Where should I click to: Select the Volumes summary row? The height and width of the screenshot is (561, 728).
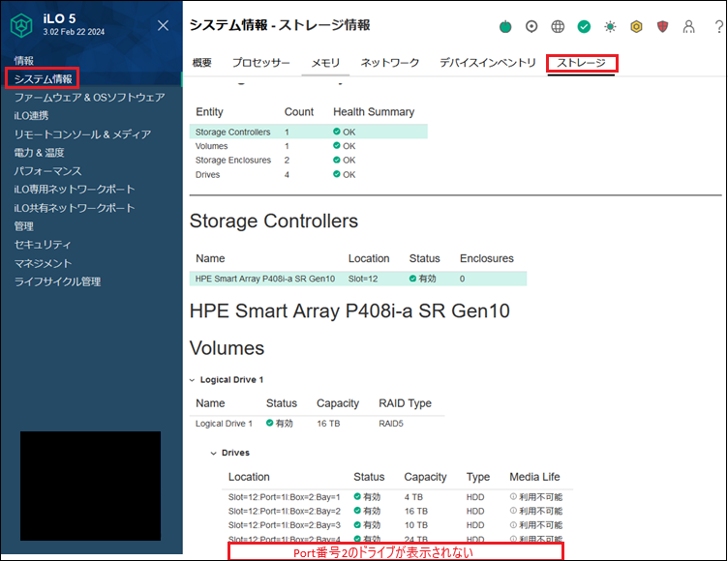(308, 146)
